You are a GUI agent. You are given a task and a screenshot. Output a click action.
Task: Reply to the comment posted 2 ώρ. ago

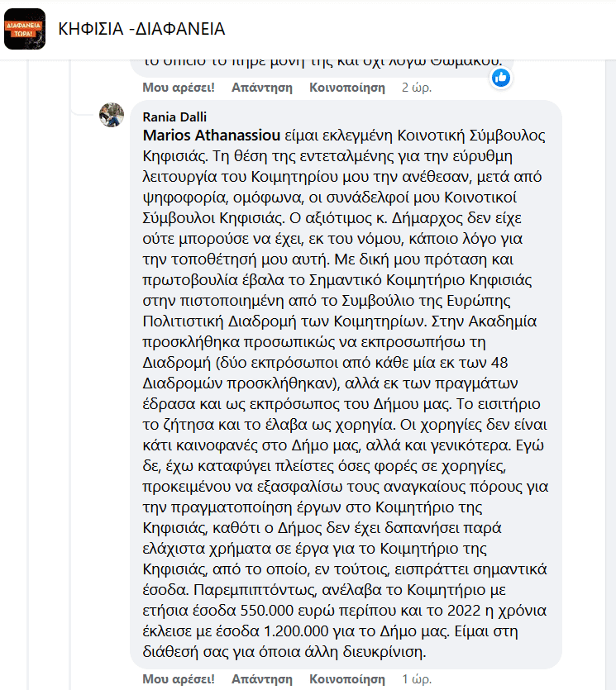coord(262,88)
